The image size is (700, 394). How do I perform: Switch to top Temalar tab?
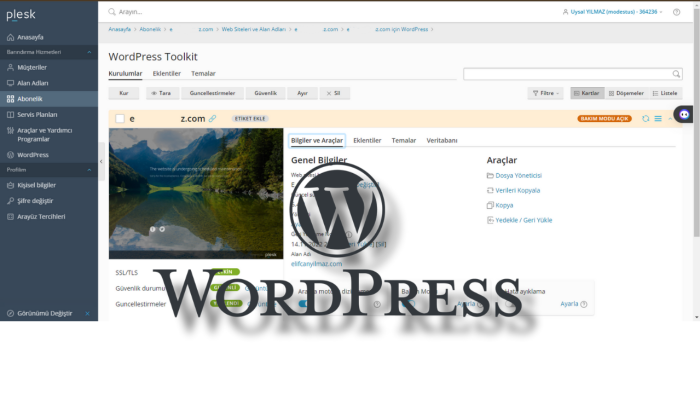[x=203, y=74]
